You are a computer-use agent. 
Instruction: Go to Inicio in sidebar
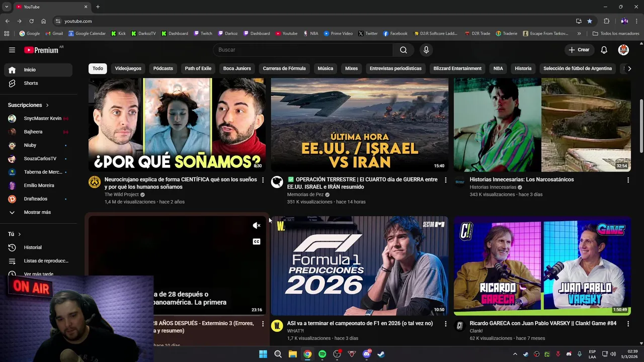pos(38,70)
